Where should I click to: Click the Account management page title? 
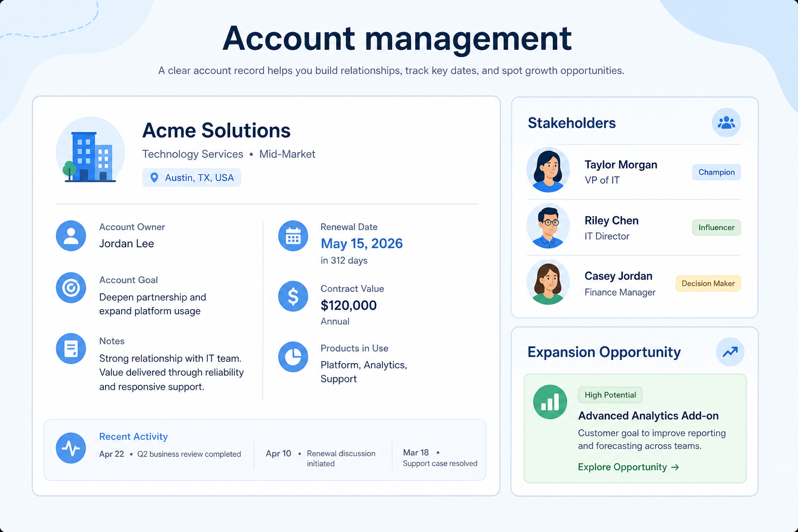tap(397, 38)
